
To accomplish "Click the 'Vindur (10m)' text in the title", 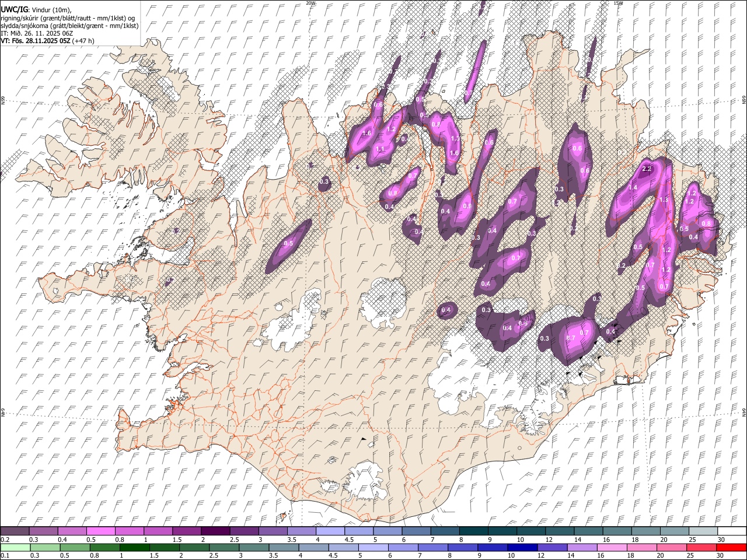I will (x=52, y=9).
